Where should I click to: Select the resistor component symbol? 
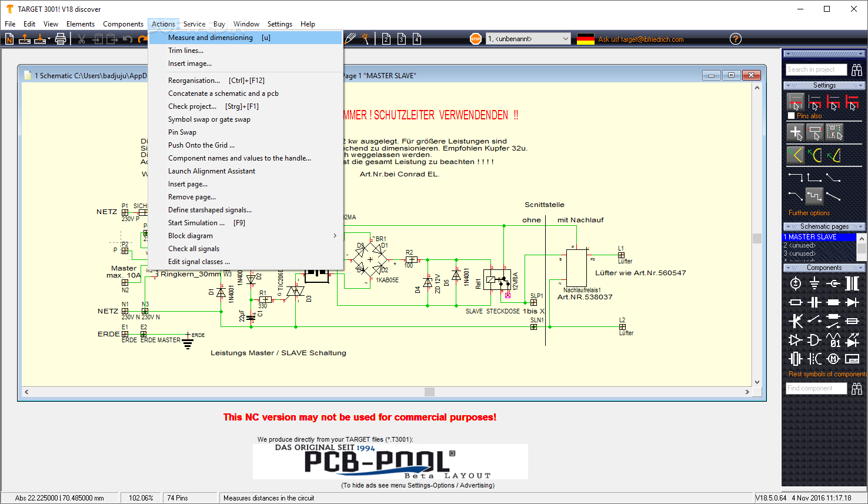[x=796, y=302]
